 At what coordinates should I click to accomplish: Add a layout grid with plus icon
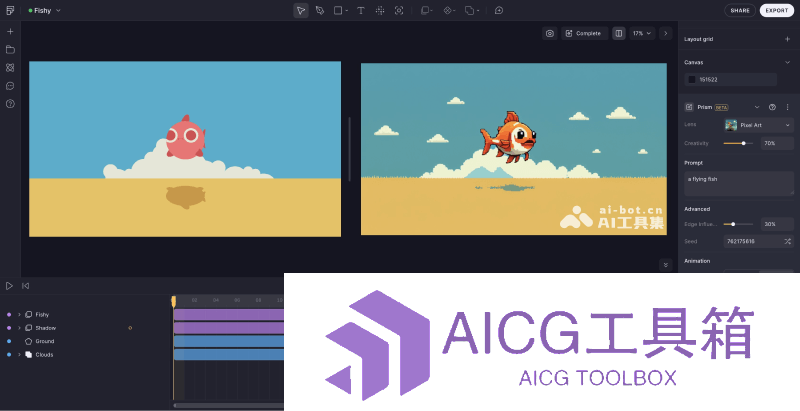coord(787,39)
